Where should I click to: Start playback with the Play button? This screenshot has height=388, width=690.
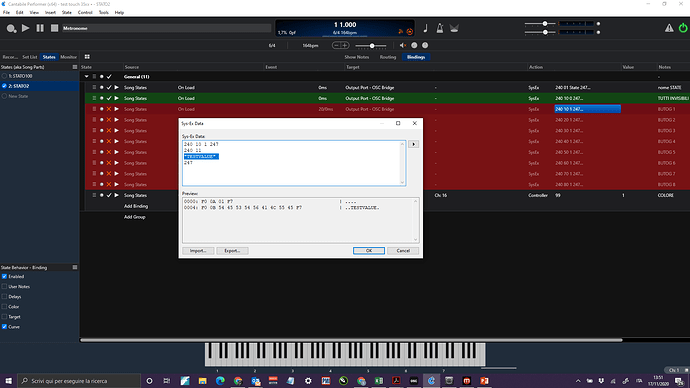point(26,28)
